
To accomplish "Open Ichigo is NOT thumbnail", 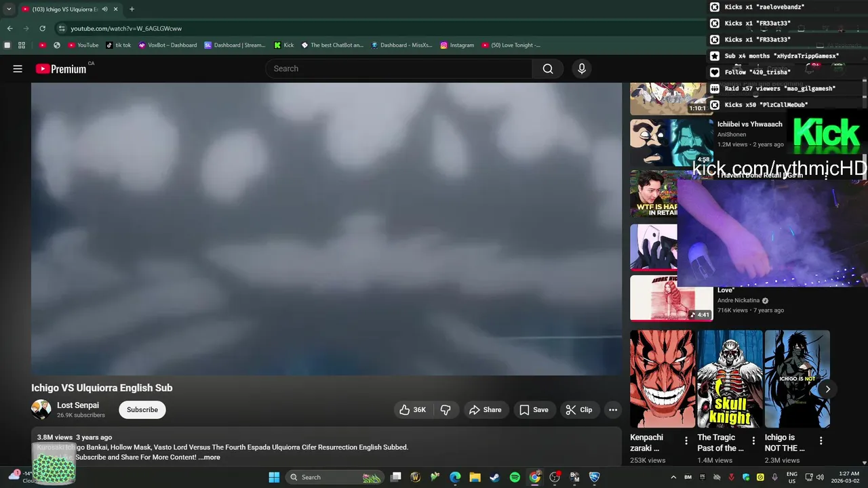I will pyautogui.click(x=797, y=379).
